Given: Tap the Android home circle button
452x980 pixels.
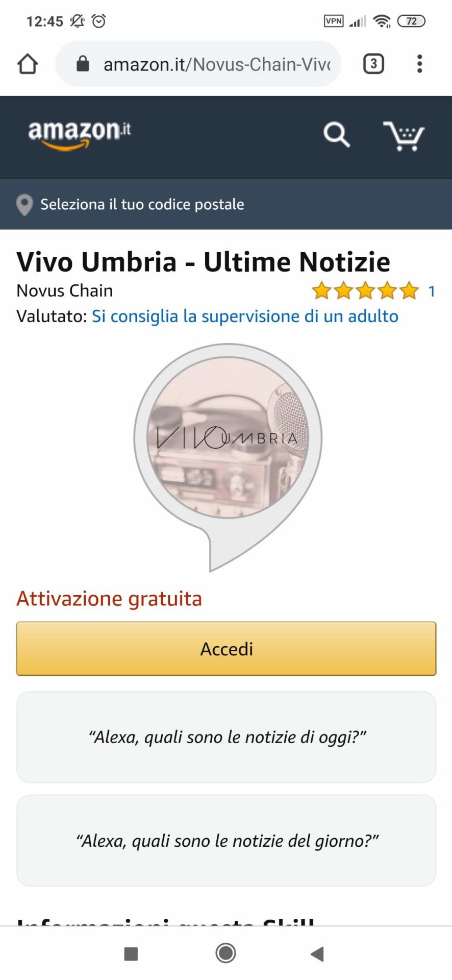Looking at the screenshot, I should 225,953.
